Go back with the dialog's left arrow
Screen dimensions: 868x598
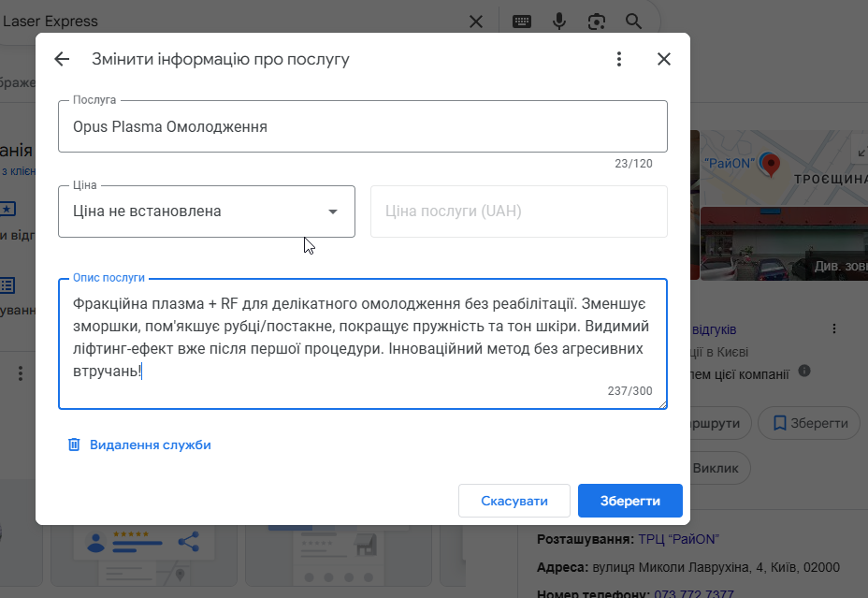(62, 59)
